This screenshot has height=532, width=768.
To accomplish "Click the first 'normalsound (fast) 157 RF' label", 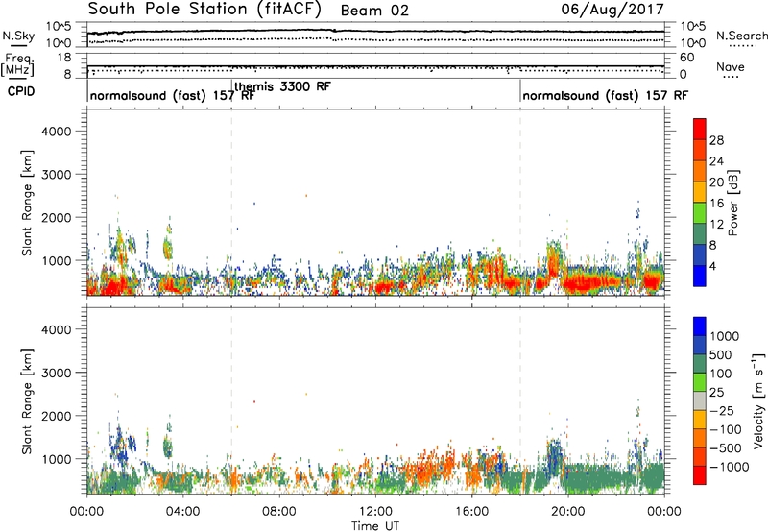I will [x=173, y=95].
